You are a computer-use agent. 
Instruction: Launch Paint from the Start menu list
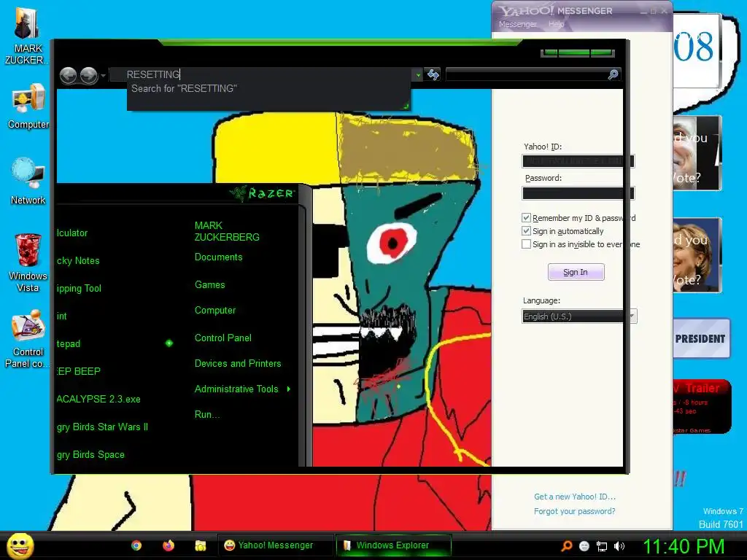click(x=61, y=316)
